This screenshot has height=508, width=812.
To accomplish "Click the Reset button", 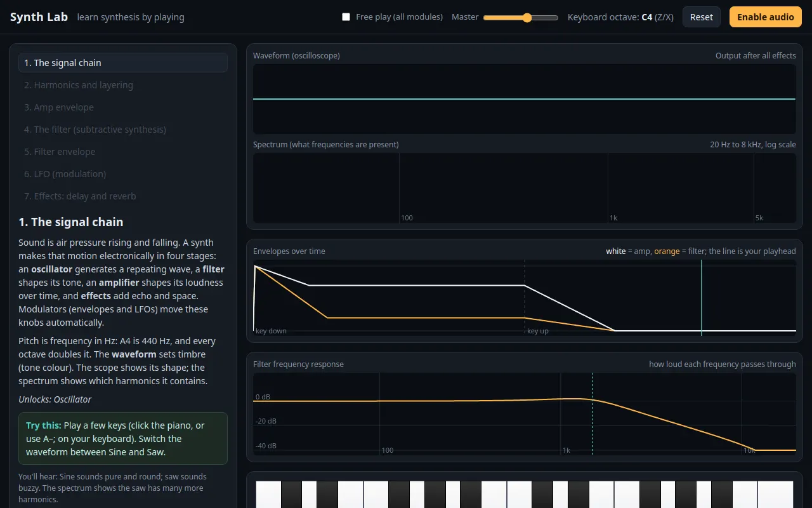I will click(x=701, y=17).
